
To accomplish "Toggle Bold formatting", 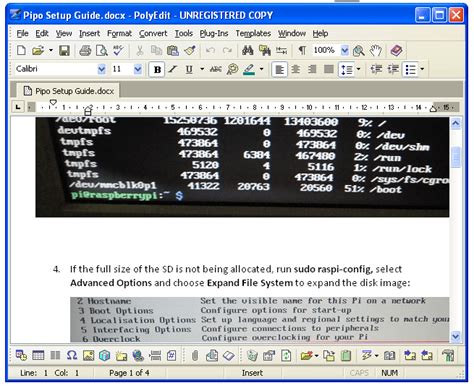I will pyautogui.click(x=157, y=69).
